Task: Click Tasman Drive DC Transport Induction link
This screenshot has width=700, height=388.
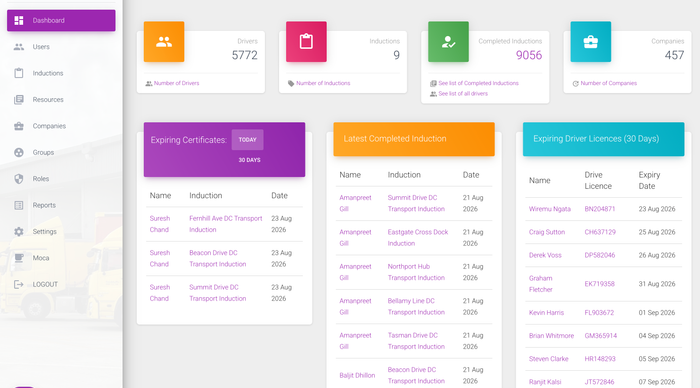Action: click(416, 341)
